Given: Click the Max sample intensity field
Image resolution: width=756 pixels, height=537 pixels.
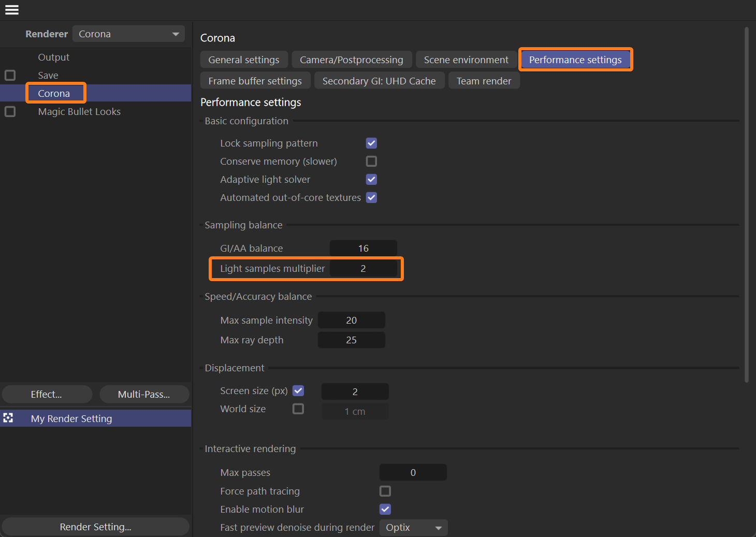Looking at the screenshot, I should (x=352, y=320).
